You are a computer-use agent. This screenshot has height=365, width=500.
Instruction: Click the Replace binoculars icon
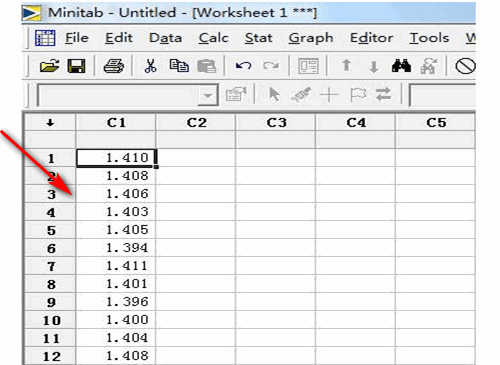click(429, 66)
